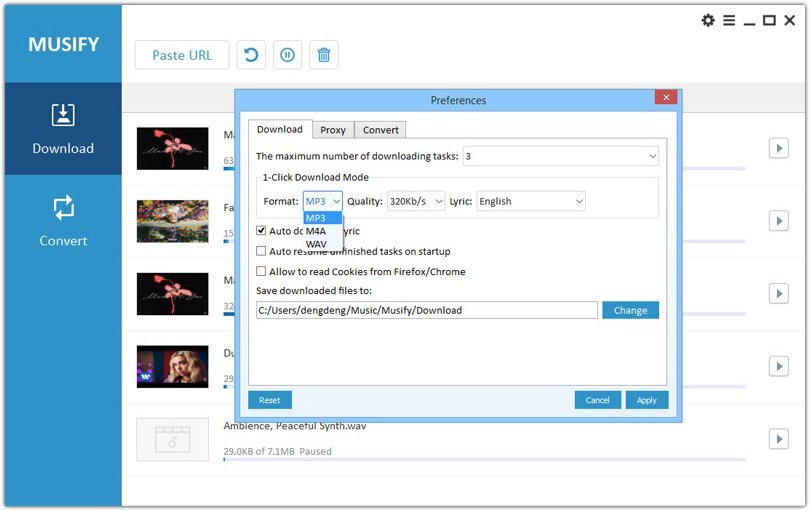Click the delete trash icon

(323, 55)
